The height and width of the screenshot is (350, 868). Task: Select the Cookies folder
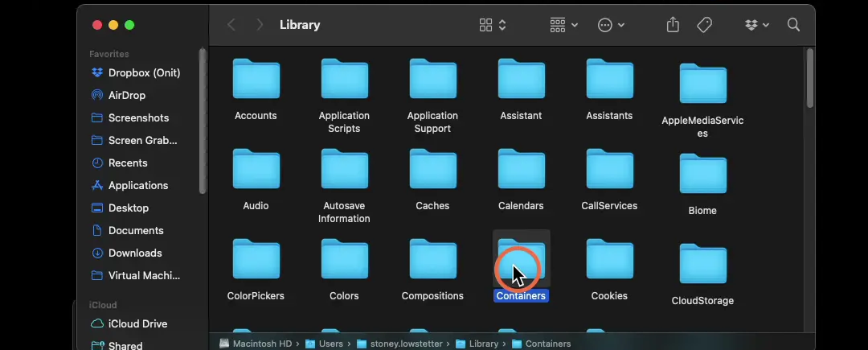pos(609,259)
